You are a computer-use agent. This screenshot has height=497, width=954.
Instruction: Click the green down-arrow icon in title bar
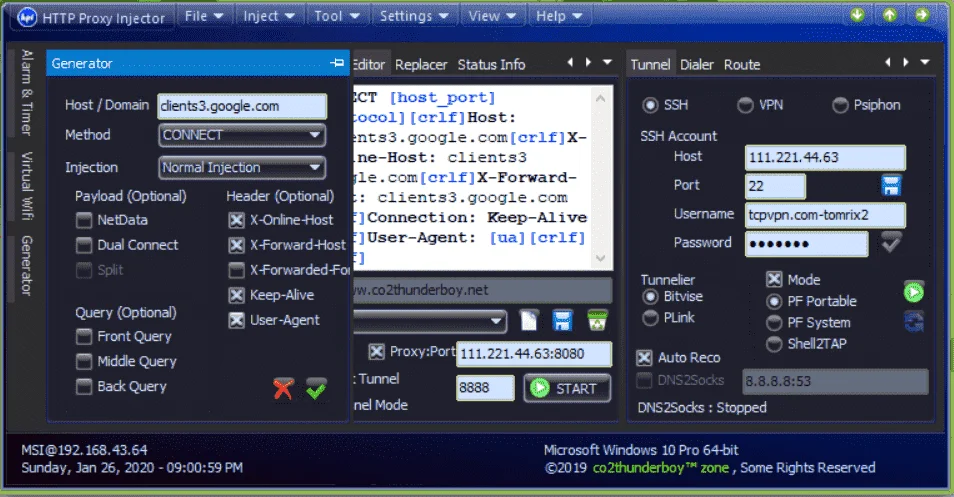pos(857,15)
